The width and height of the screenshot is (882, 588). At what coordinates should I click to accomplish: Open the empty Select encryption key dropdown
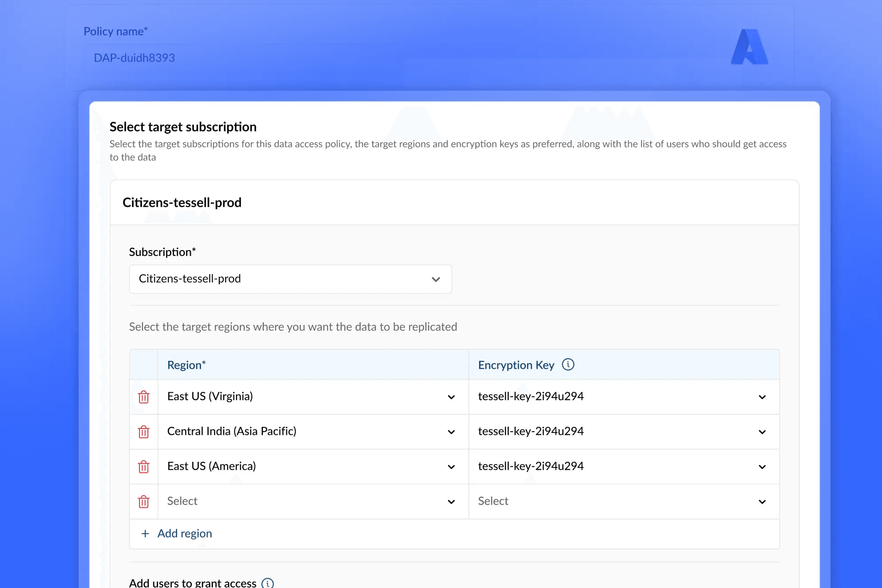pos(624,502)
